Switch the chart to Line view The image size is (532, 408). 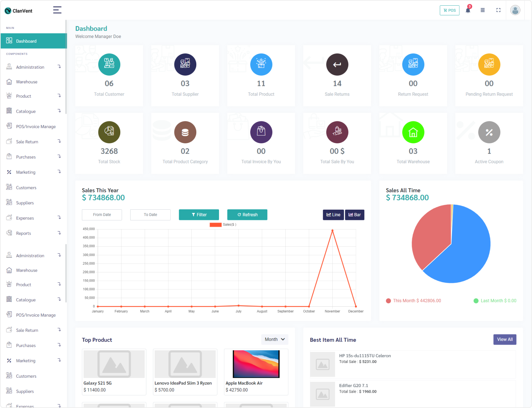coord(333,215)
